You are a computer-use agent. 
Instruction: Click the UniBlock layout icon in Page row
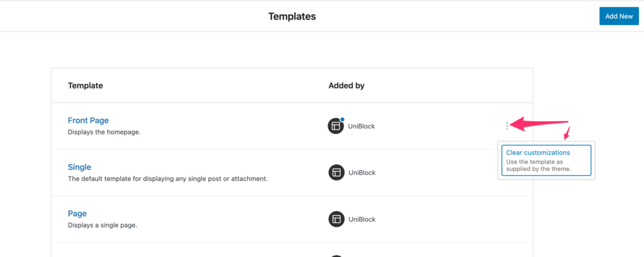point(336,219)
